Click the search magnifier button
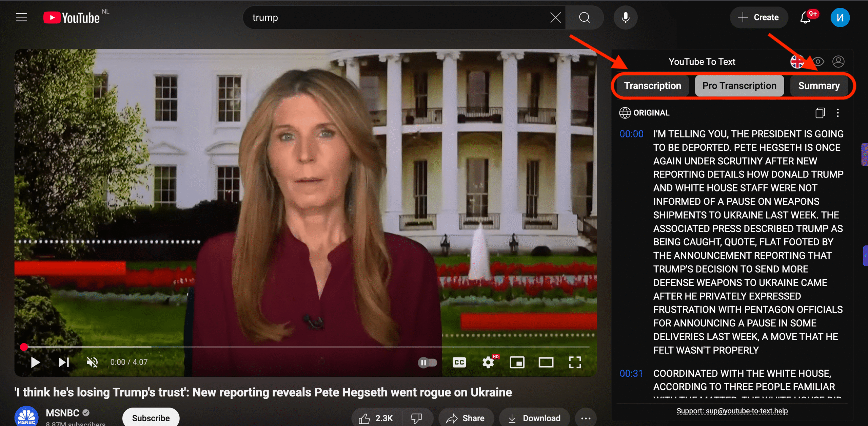The width and height of the screenshot is (868, 426). (x=584, y=17)
